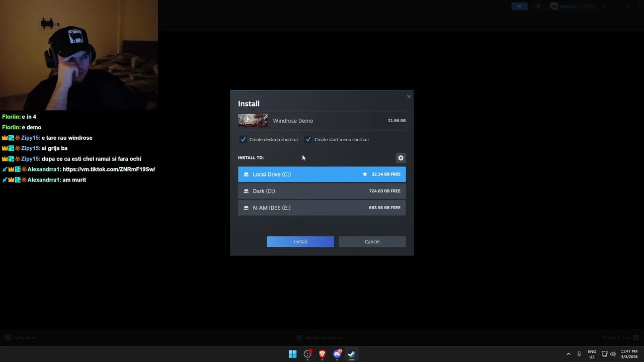The image size is (644, 362).
Task: Toggle Create desktop shortcut checkbox
Action: (x=244, y=139)
